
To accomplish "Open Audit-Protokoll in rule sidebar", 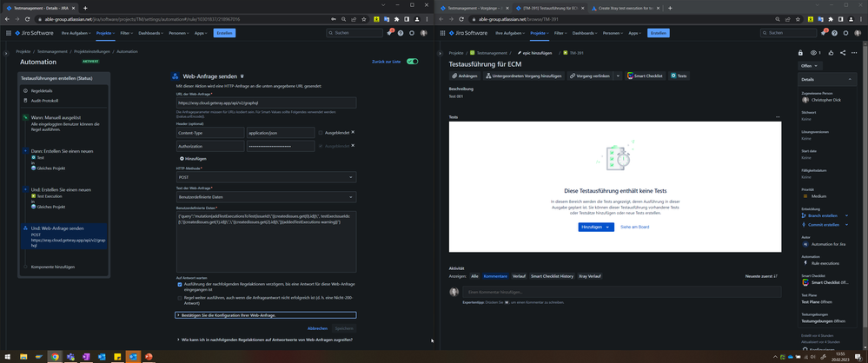I will click(x=43, y=101).
